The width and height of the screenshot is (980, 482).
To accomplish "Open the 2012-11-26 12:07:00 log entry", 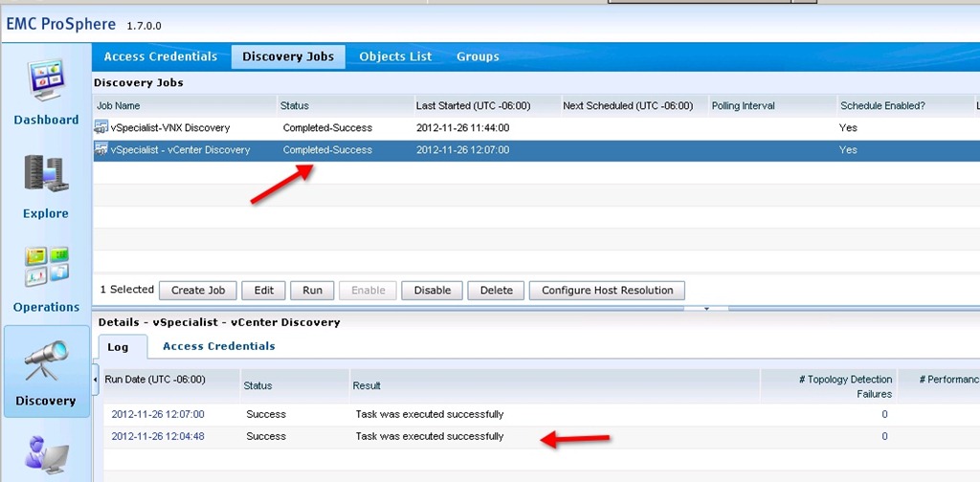I will pos(158,414).
